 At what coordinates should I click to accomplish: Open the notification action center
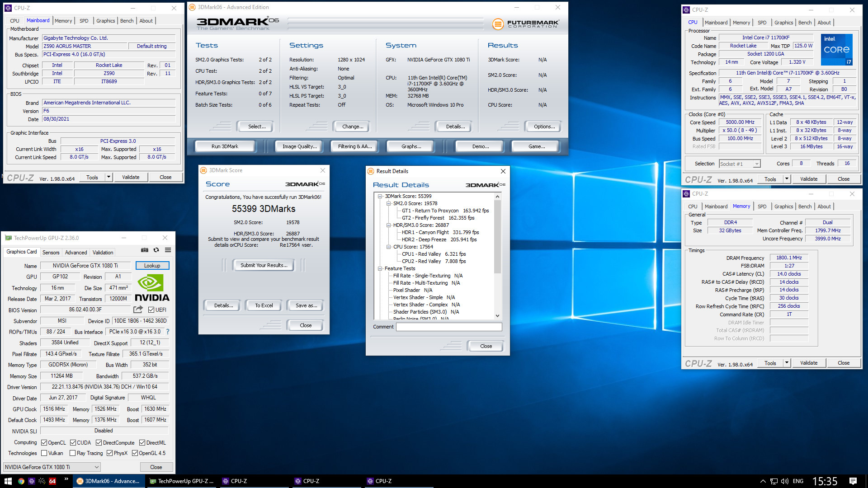(853, 481)
